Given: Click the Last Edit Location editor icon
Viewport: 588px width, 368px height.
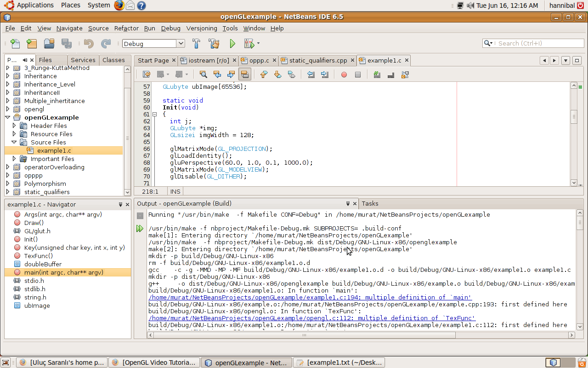Looking at the screenshot, I should click(x=146, y=74).
